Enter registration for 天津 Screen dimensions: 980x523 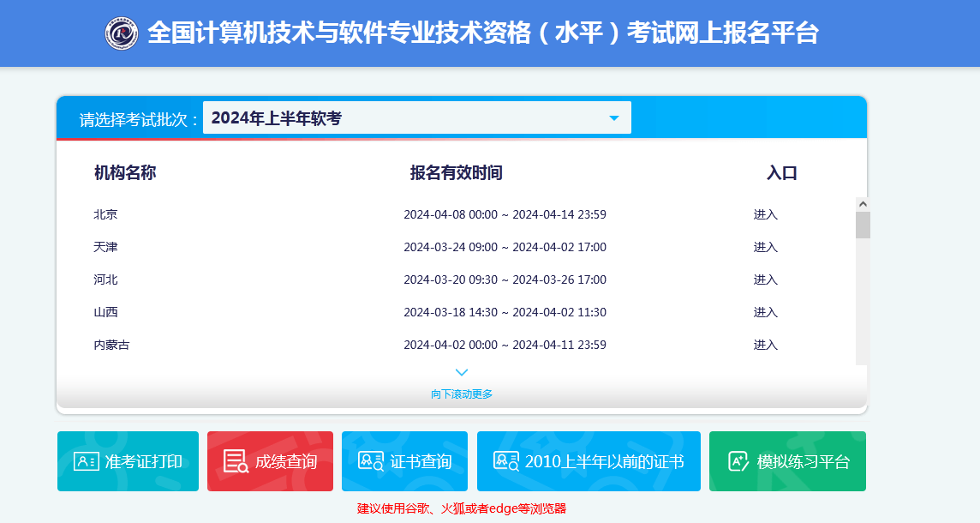[765, 247]
